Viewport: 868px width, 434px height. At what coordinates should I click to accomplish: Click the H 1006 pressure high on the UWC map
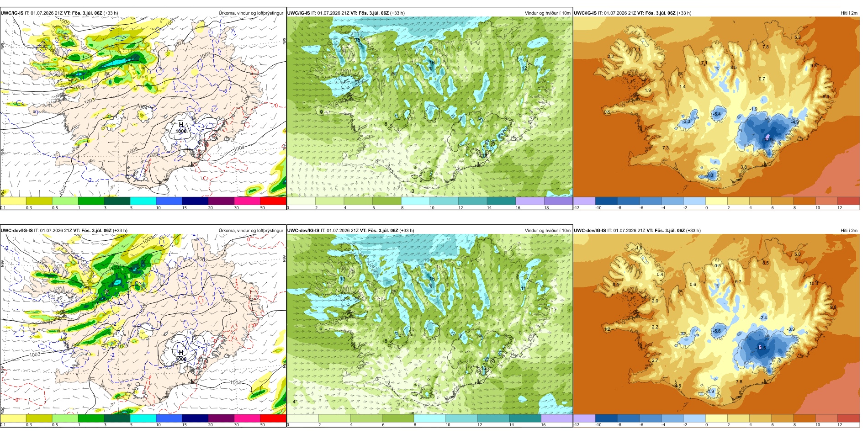pyautogui.click(x=181, y=128)
